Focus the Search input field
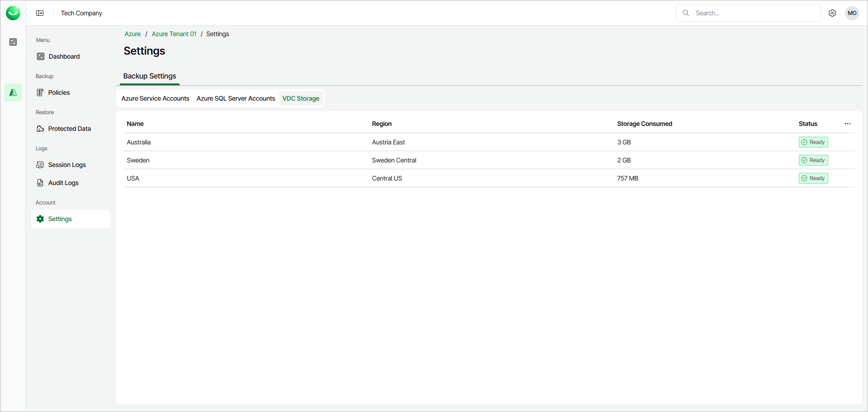 [754, 13]
